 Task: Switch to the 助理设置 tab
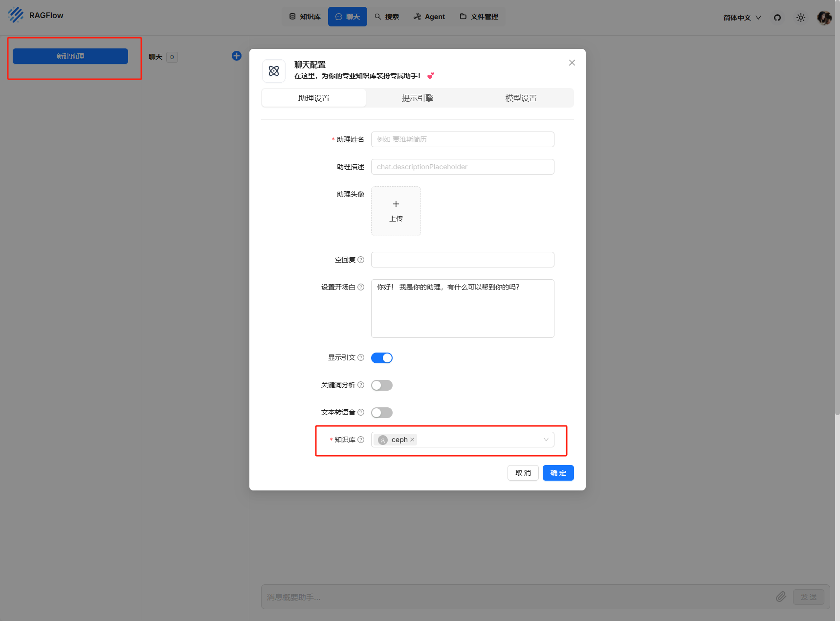point(314,98)
